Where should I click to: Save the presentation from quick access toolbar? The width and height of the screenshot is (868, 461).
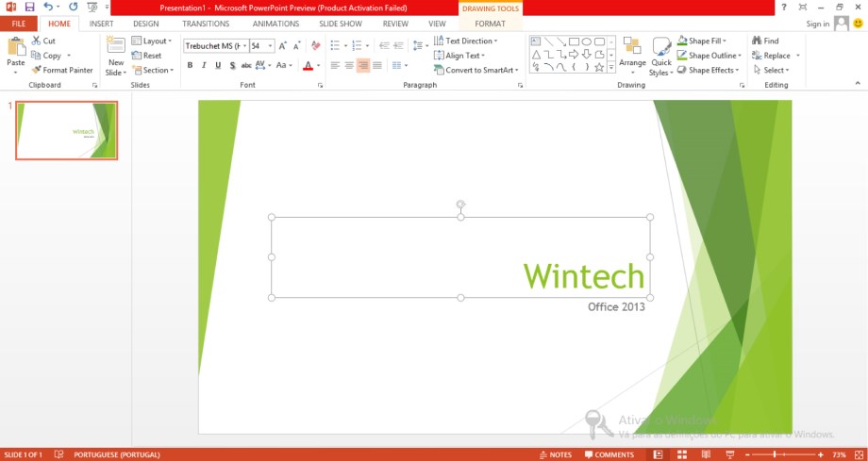click(x=29, y=7)
